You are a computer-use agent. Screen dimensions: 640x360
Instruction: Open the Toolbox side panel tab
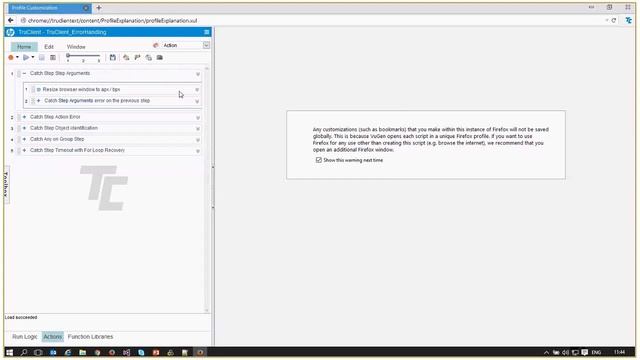pyautogui.click(x=6, y=184)
